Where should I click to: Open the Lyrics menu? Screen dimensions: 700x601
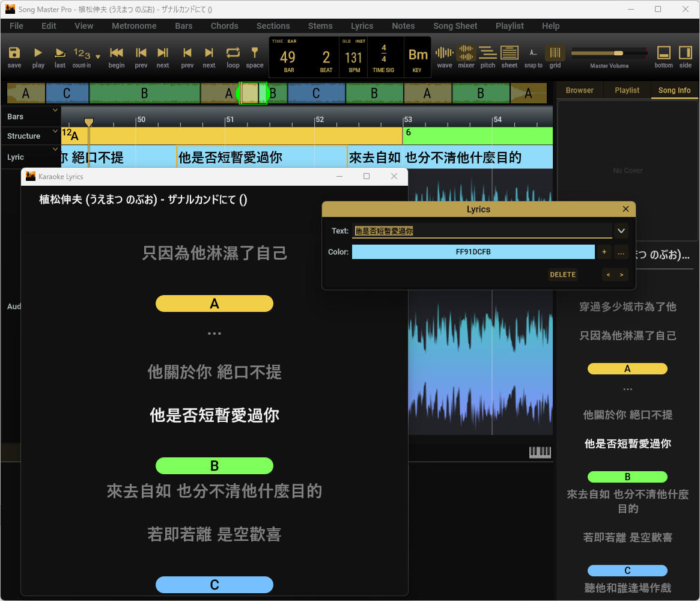pyautogui.click(x=362, y=26)
